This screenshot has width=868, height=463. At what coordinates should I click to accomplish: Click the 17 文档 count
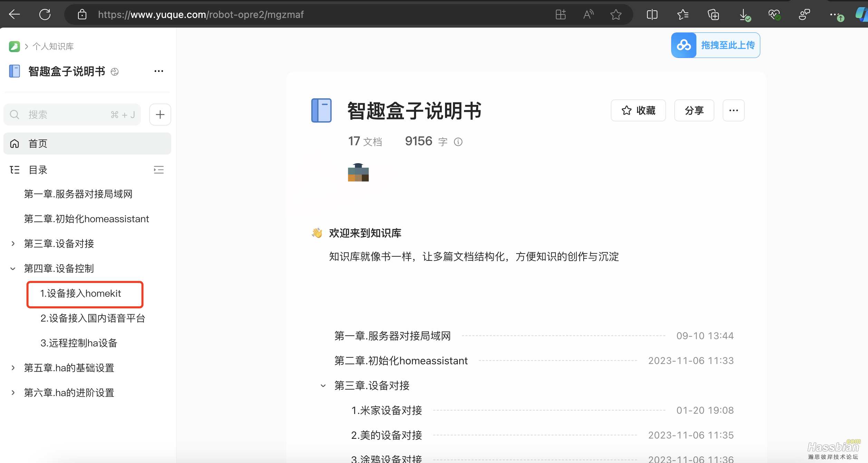tap(365, 141)
